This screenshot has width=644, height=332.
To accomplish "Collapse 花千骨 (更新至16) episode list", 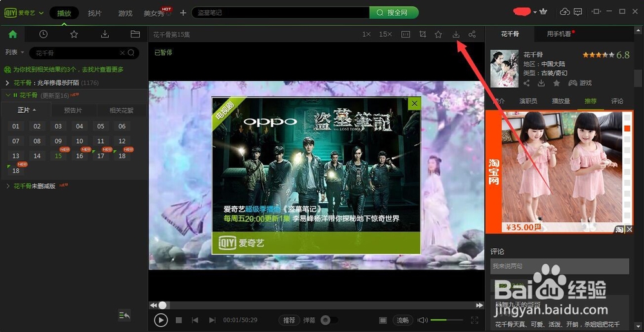I will (x=7, y=95).
